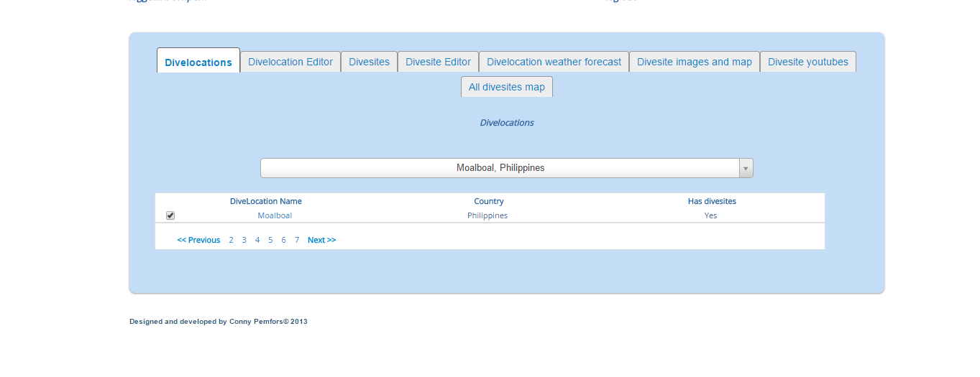This screenshot has width=980, height=377.
Task: Click the dropdown arrow of the location selector
Action: tap(746, 168)
